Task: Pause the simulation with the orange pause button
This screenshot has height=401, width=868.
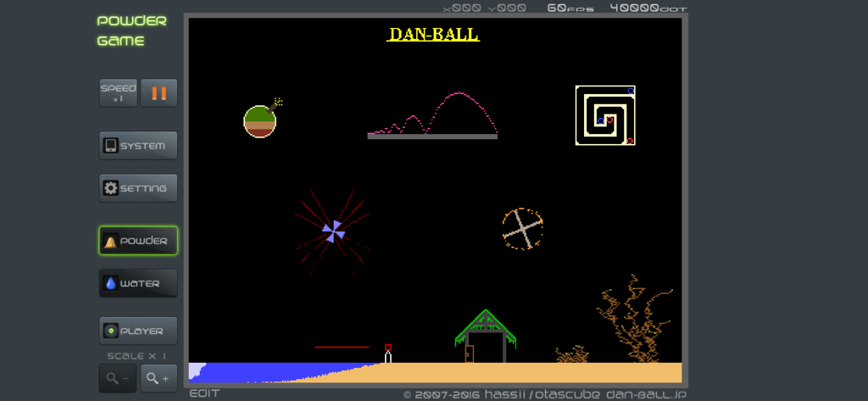Action: (x=159, y=93)
